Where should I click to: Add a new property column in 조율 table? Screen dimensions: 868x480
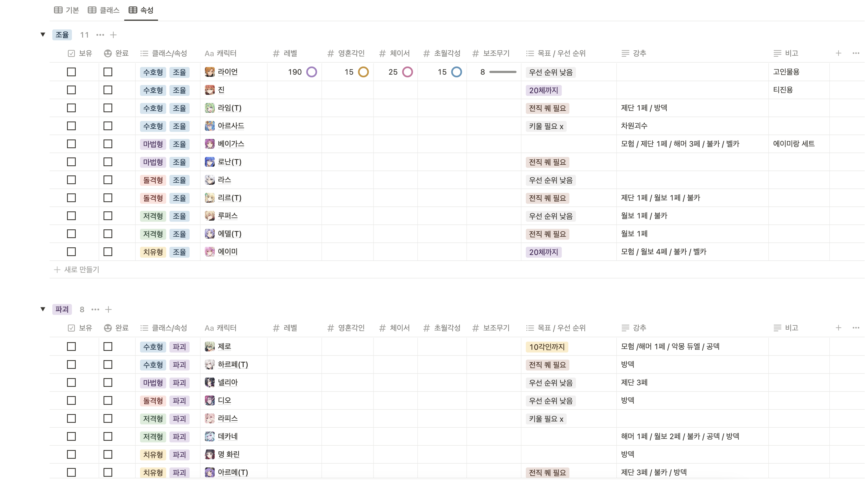838,53
